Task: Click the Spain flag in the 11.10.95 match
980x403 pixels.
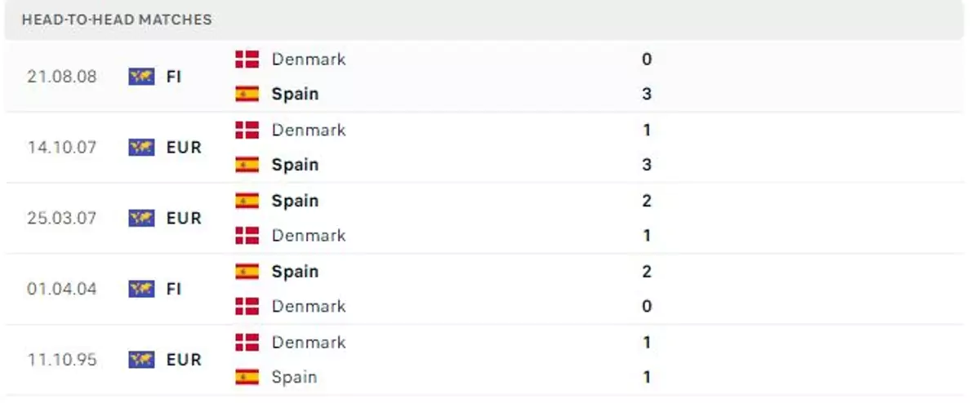Action: (247, 377)
